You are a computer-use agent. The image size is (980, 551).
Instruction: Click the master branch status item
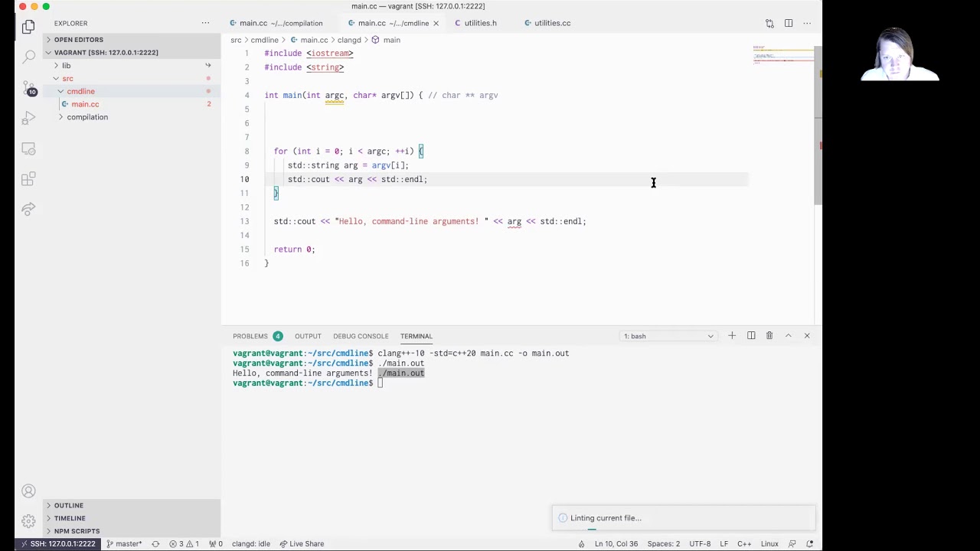[124, 544]
